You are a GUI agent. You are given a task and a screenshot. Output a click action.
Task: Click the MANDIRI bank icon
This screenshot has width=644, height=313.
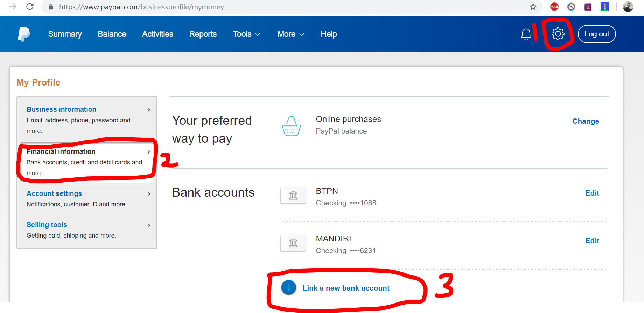[x=293, y=243]
